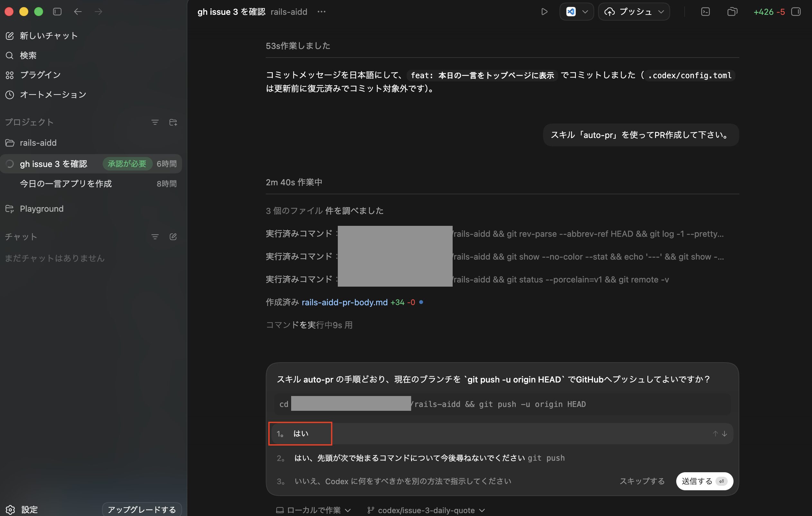Open the codex/issue-3-daily-quote branch dropdown
Screen dimensions: 812x516
(426, 510)
